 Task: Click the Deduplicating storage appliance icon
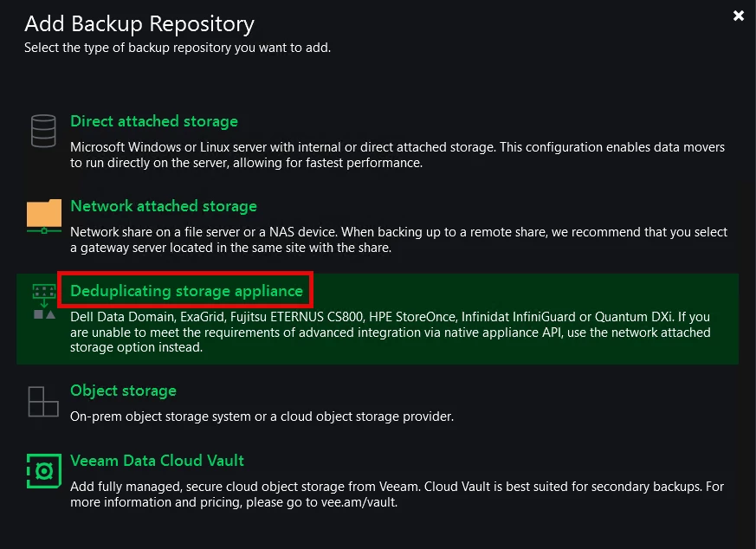43,301
